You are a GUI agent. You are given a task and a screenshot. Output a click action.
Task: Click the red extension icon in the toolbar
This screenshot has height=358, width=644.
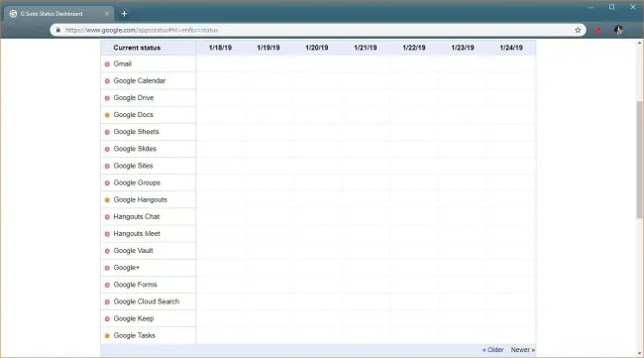pos(597,30)
